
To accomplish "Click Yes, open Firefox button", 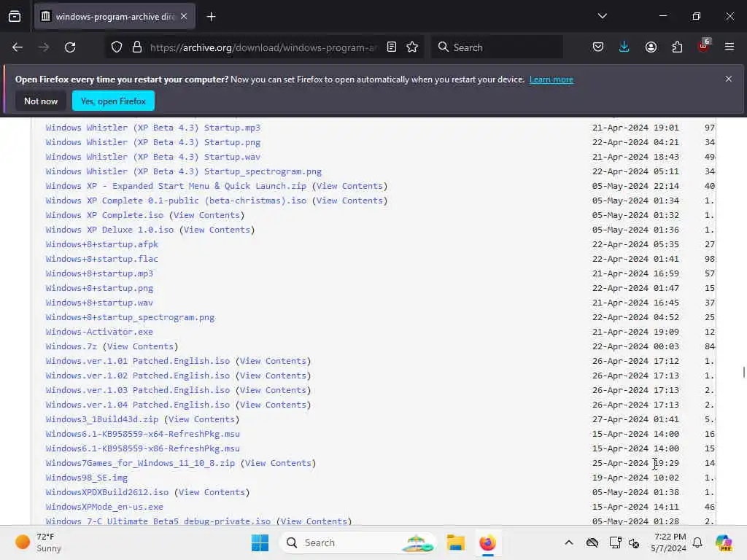I will [113, 101].
